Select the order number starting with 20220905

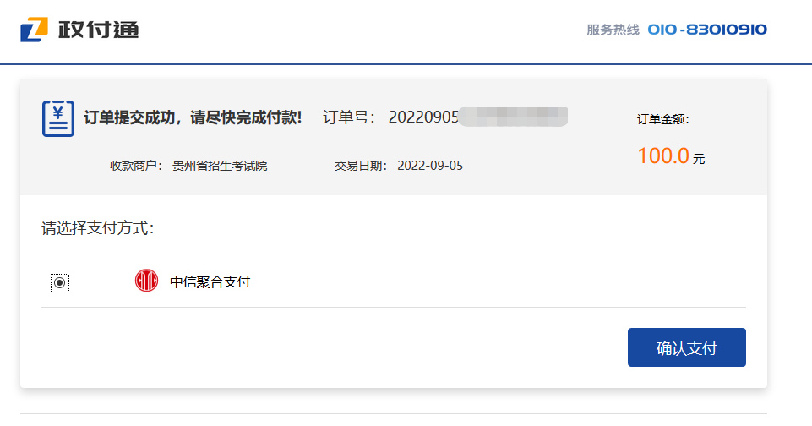point(423,117)
